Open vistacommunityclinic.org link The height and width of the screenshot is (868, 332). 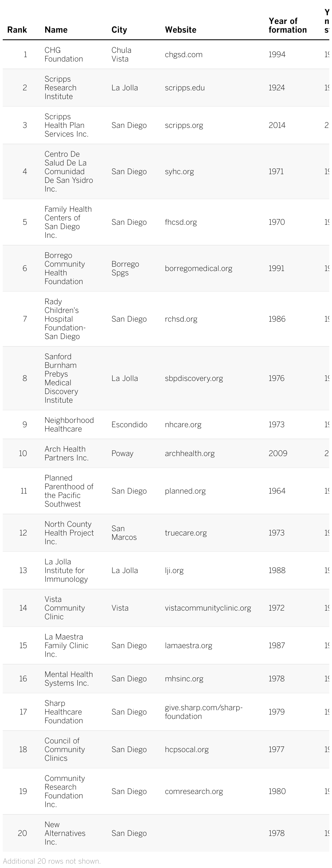[x=208, y=608]
